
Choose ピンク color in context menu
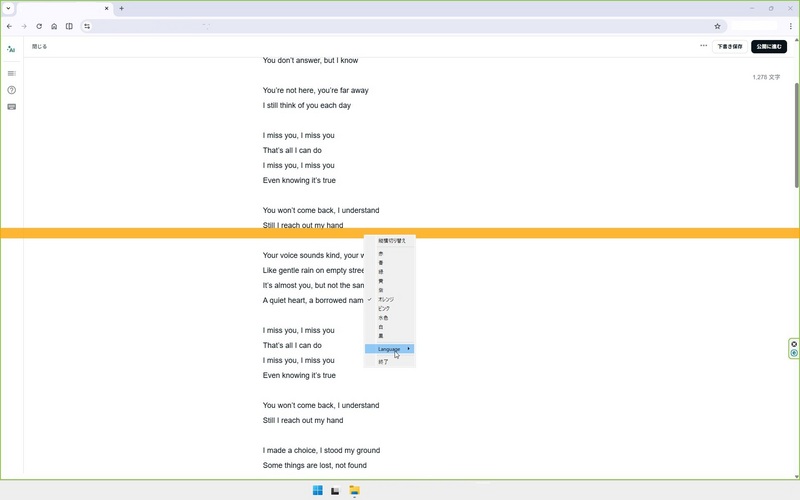coord(385,309)
